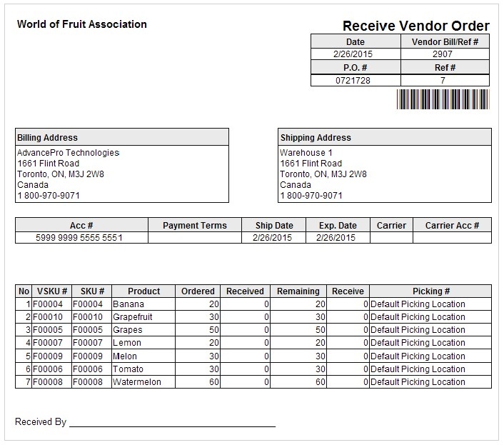Select account number 5999 9999 5555 5551
This screenshot has height=445, width=504.
pyautogui.click(x=79, y=238)
